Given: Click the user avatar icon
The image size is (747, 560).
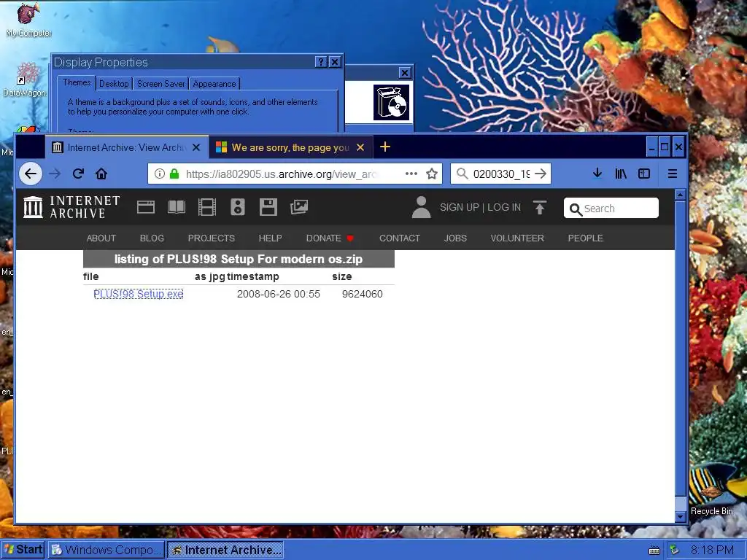Looking at the screenshot, I should pyautogui.click(x=421, y=207).
